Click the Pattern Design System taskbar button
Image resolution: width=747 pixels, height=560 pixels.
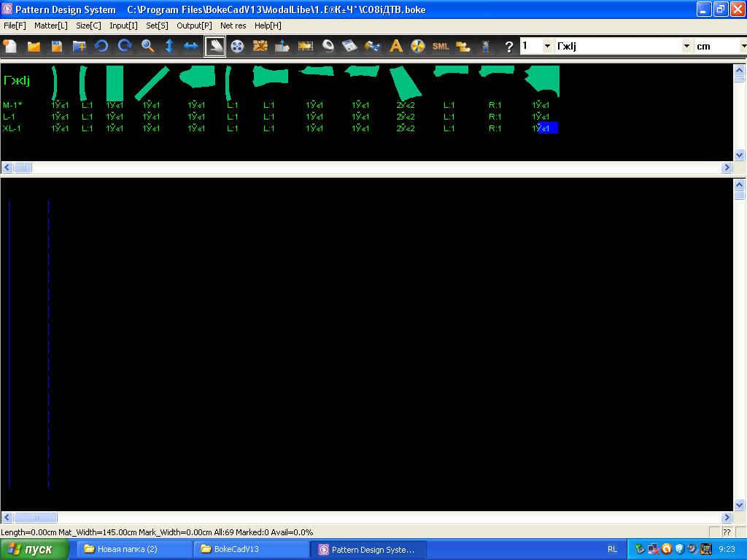click(368, 550)
